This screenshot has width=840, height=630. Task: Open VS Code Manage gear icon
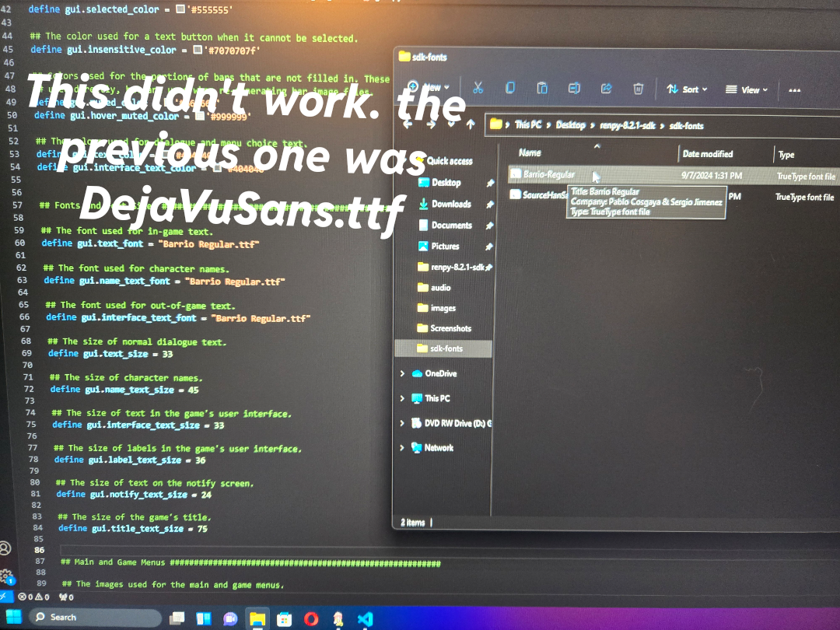(6, 577)
